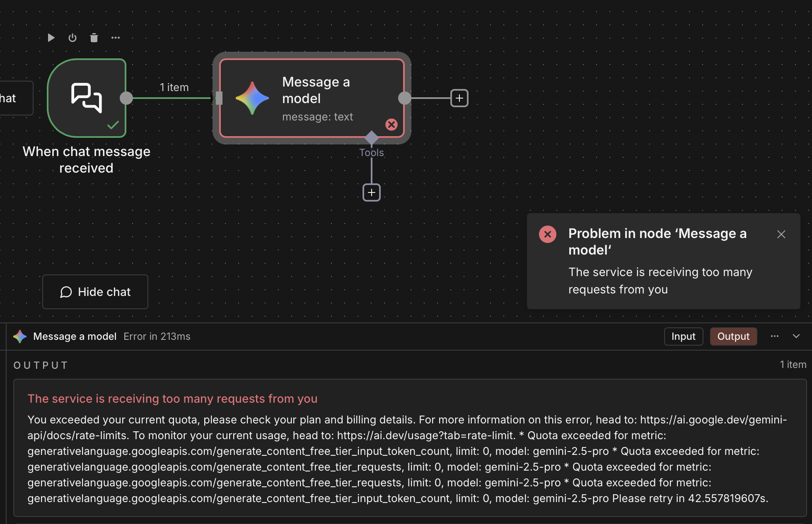The width and height of the screenshot is (812, 524).
Task: Select the chat trigger node icon
Action: pos(87,98)
